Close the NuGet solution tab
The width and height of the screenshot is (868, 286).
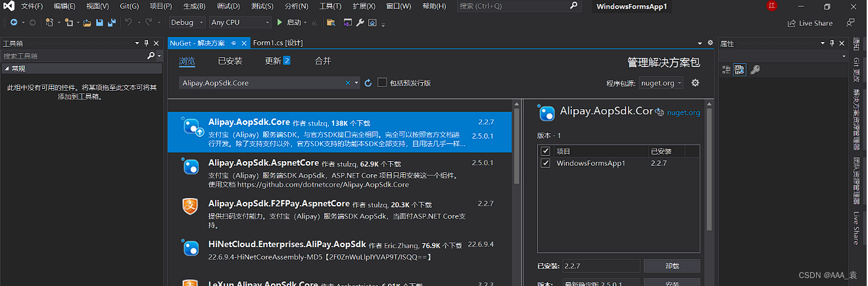pyautogui.click(x=245, y=43)
